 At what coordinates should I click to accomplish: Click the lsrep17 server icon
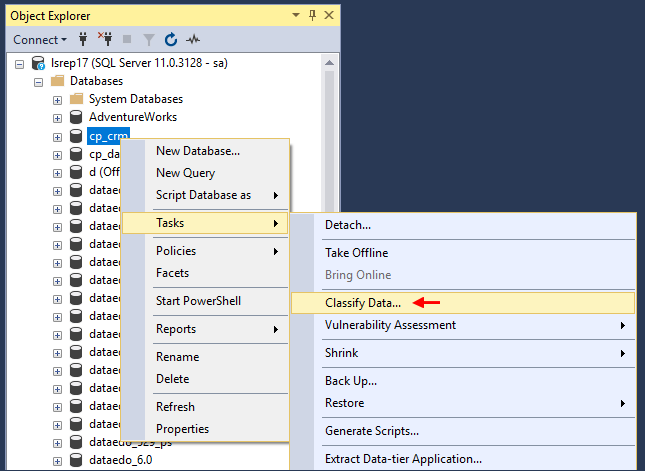(x=39, y=63)
